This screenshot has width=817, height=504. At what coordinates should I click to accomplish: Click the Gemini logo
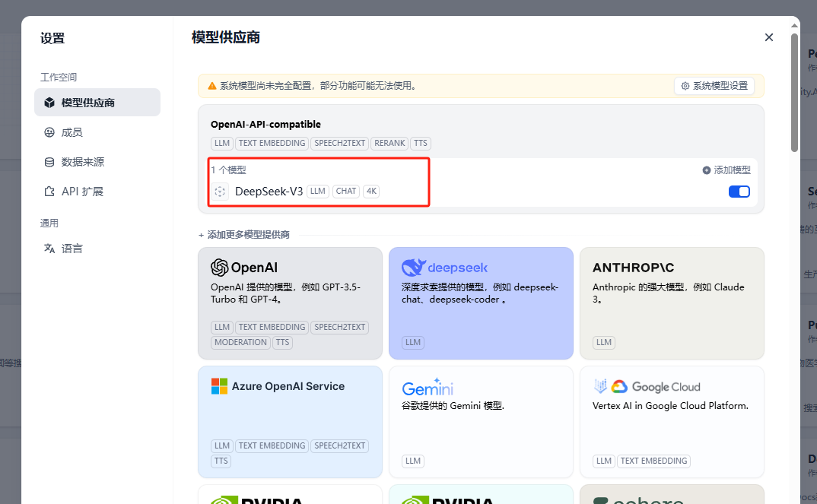[428, 388]
